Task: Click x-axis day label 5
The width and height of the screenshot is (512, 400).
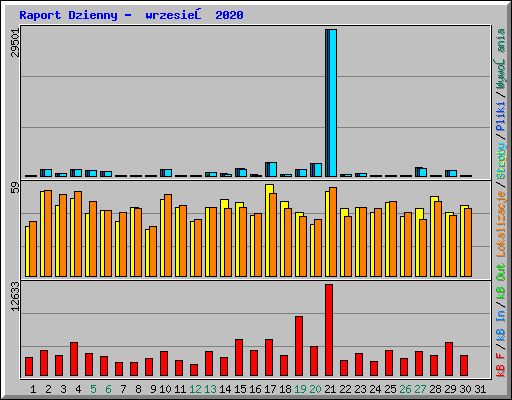Action: (93, 389)
